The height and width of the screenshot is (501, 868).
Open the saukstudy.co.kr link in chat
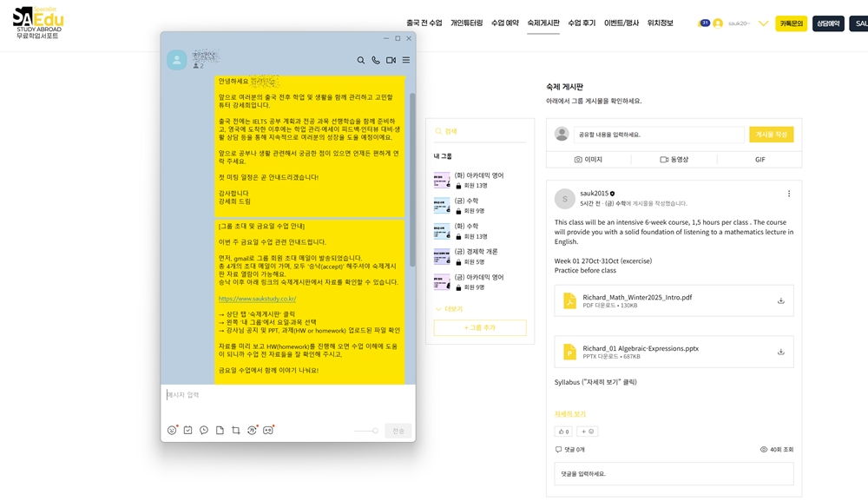tap(257, 299)
